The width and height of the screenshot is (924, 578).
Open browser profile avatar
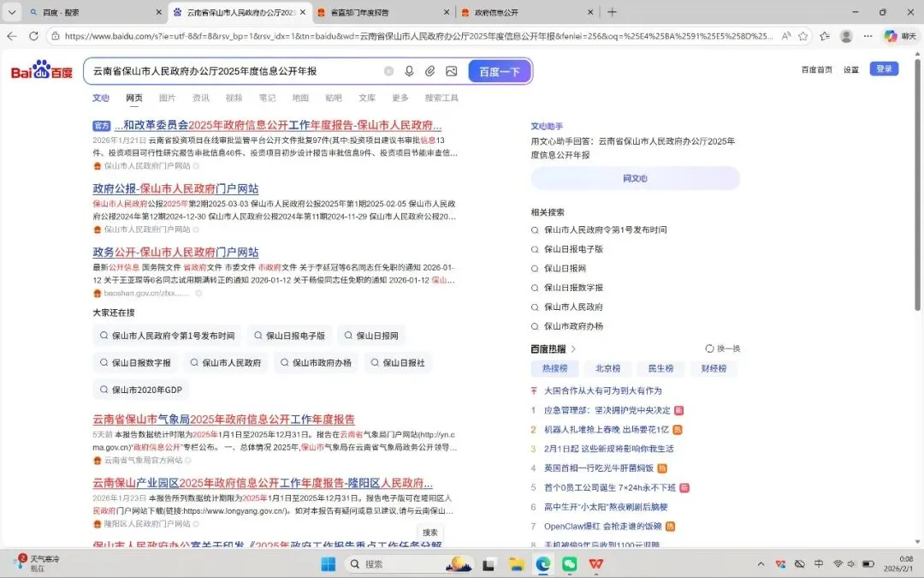pyautogui.click(x=846, y=36)
